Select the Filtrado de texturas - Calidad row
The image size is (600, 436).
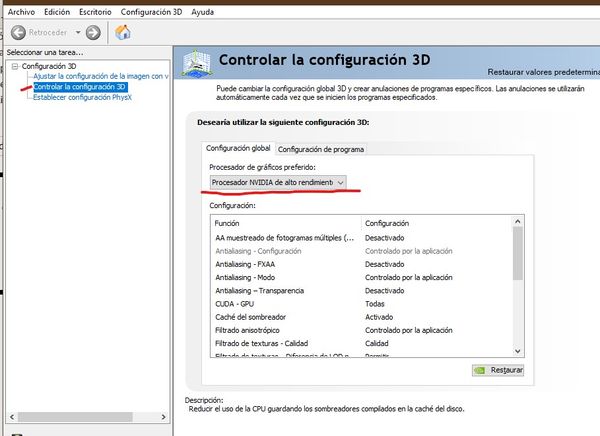tap(362, 343)
